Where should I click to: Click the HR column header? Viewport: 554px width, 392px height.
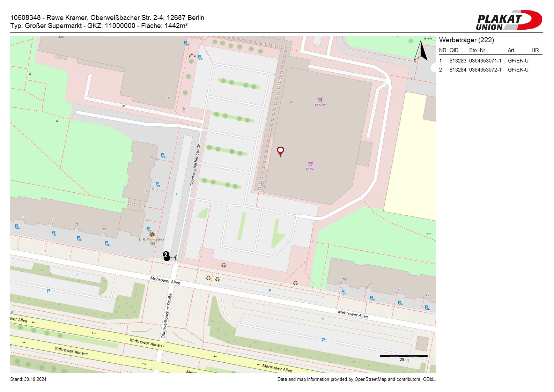pos(535,50)
